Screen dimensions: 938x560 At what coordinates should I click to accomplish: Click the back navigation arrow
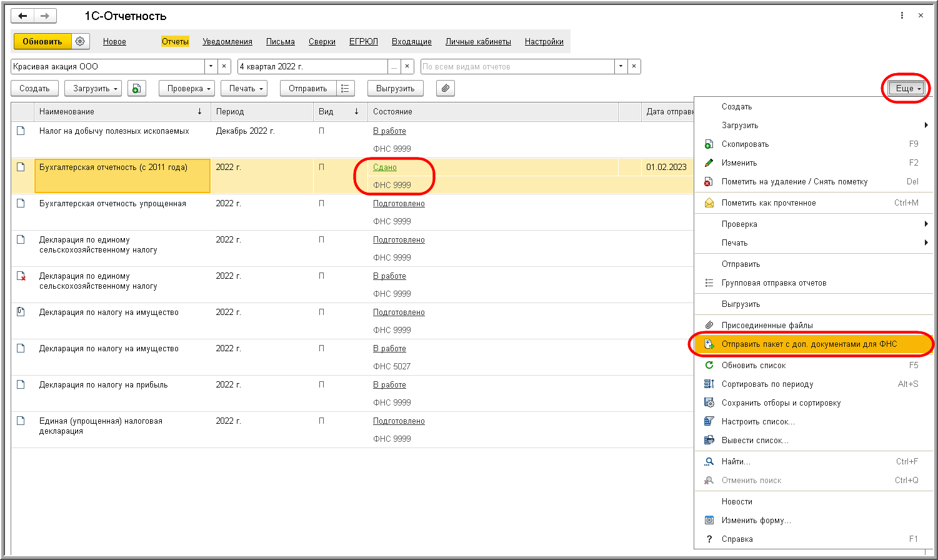click(x=22, y=16)
